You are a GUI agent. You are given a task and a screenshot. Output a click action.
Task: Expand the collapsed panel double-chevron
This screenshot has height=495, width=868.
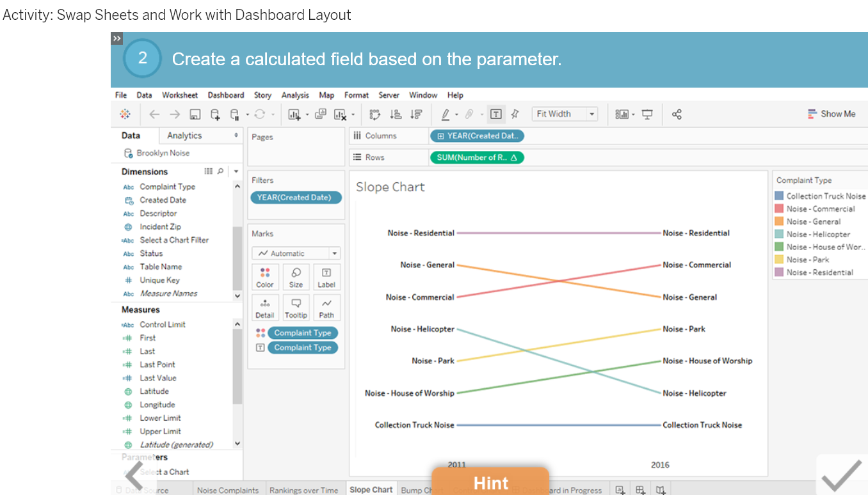pos(117,38)
